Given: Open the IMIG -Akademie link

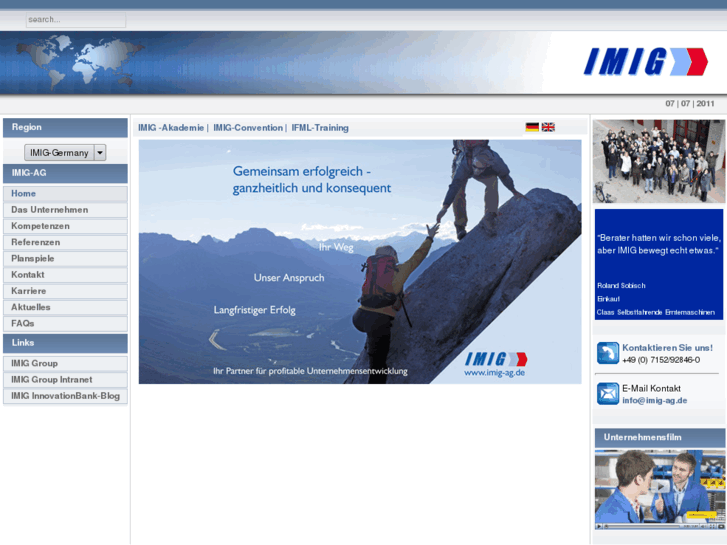Looking at the screenshot, I should [171, 128].
